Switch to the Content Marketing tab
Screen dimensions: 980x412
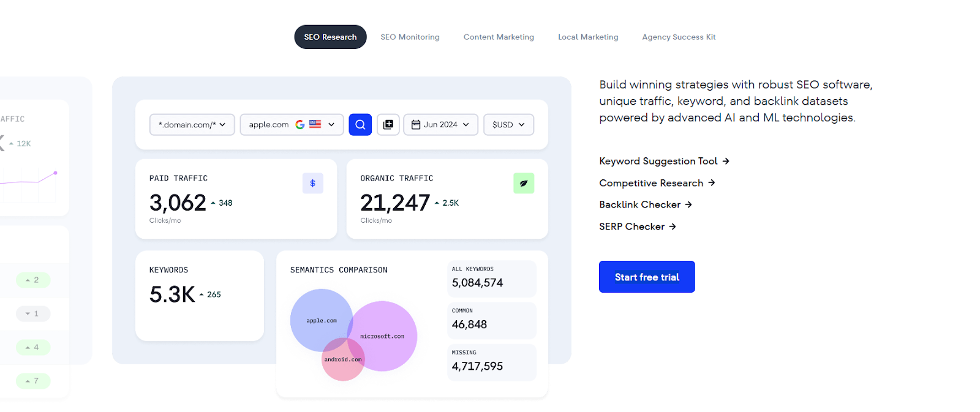pyautogui.click(x=499, y=37)
